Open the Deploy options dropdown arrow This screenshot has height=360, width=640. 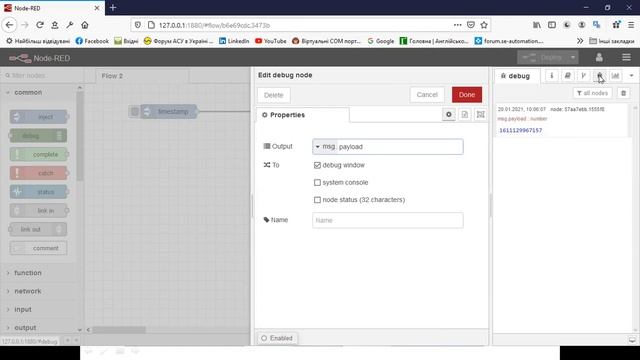(573, 58)
